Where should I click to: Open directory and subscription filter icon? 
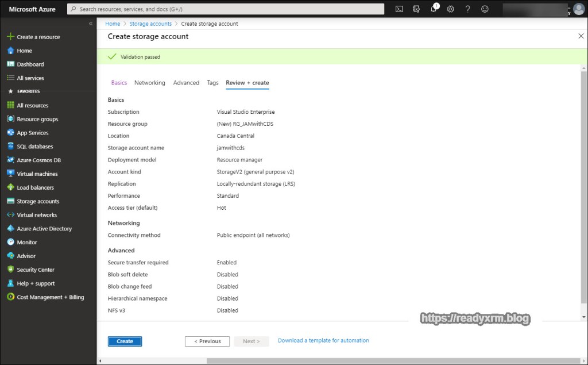(x=417, y=9)
